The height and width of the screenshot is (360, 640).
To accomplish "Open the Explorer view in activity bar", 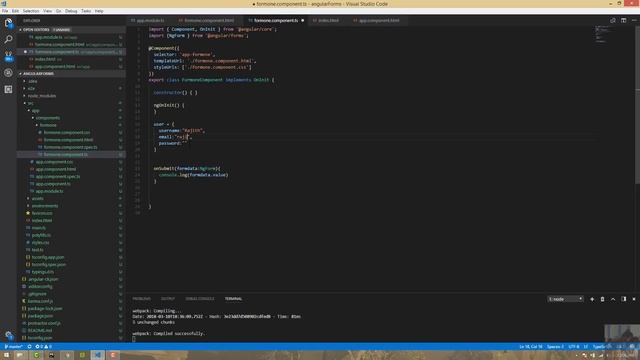I will (x=8, y=23).
